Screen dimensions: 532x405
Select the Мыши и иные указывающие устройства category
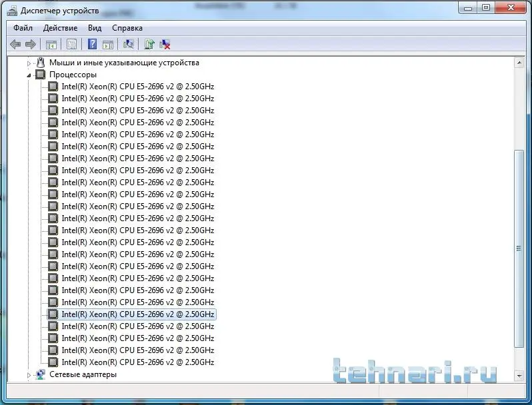[x=124, y=63]
